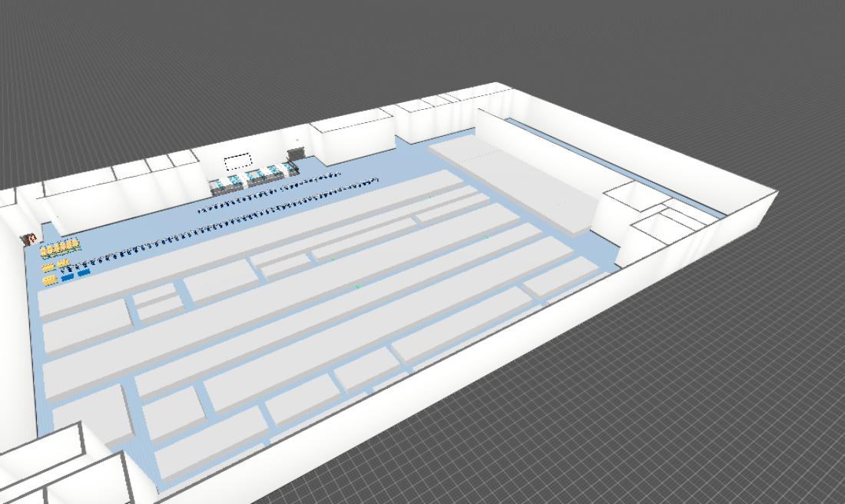Select the brown figure at the far-left wall
The width and height of the screenshot is (845, 504).
31,239
